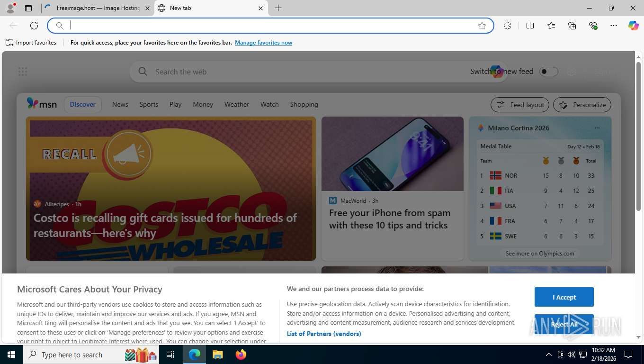
Task: Open Free your iPhone from spam headline
Action: [389, 219]
